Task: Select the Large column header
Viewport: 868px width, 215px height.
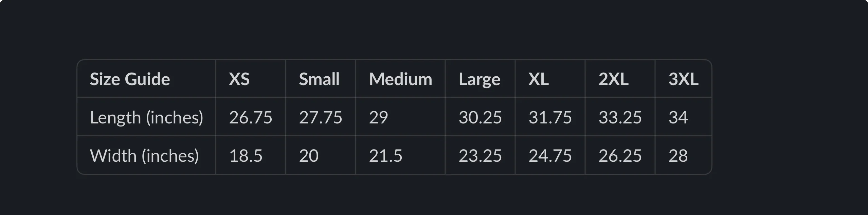Action: tap(480, 79)
